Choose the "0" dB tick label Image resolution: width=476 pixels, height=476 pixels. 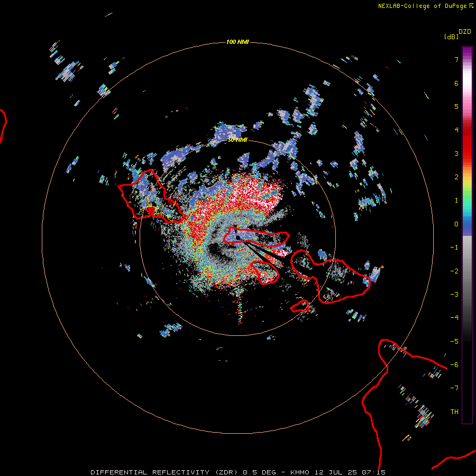click(x=456, y=224)
